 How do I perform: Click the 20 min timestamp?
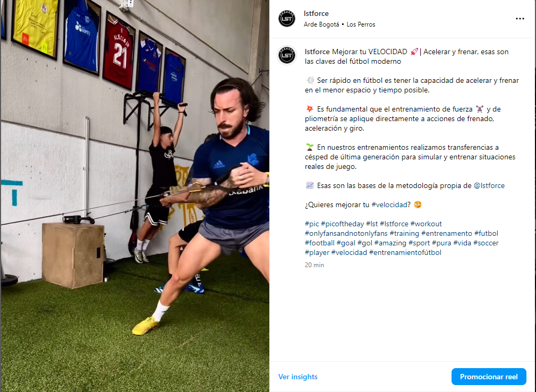(x=314, y=265)
